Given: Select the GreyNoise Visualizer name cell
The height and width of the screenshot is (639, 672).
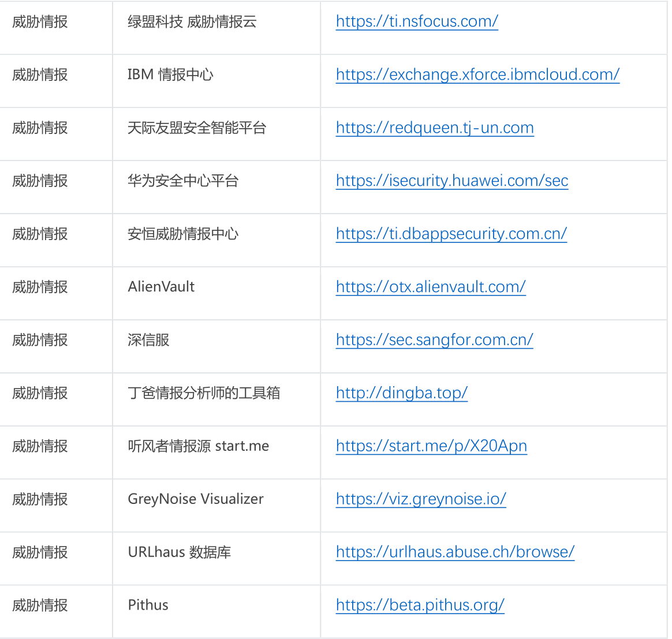Looking at the screenshot, I should point(195,500).
